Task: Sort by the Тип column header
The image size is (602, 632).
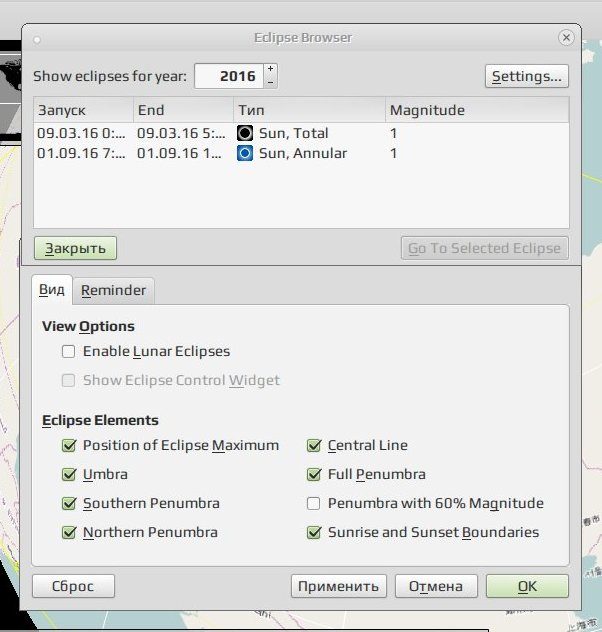Action: click(x=309, y=110)
